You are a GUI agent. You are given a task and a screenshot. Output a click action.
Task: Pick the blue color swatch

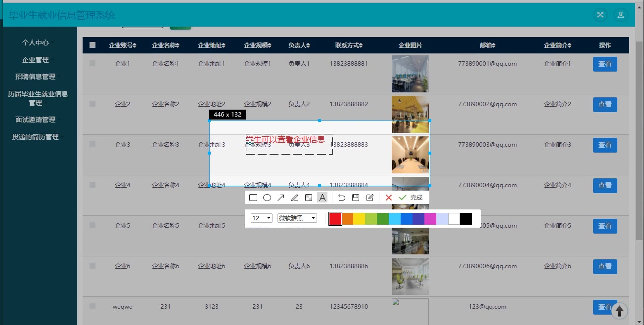click(x=407, y=219)
